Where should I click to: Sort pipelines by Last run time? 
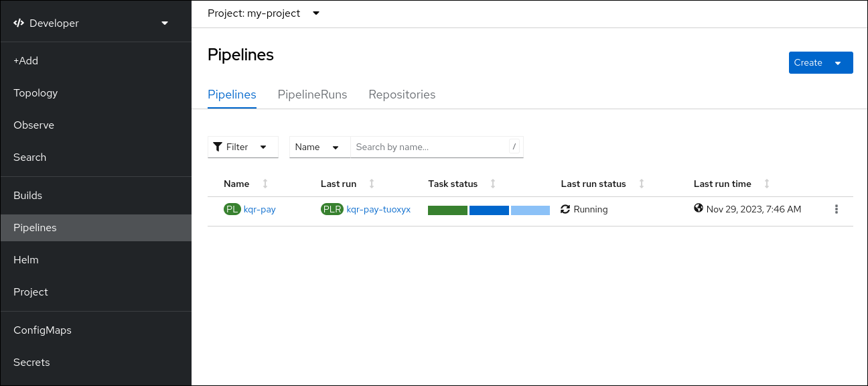(x=767, y=183)
